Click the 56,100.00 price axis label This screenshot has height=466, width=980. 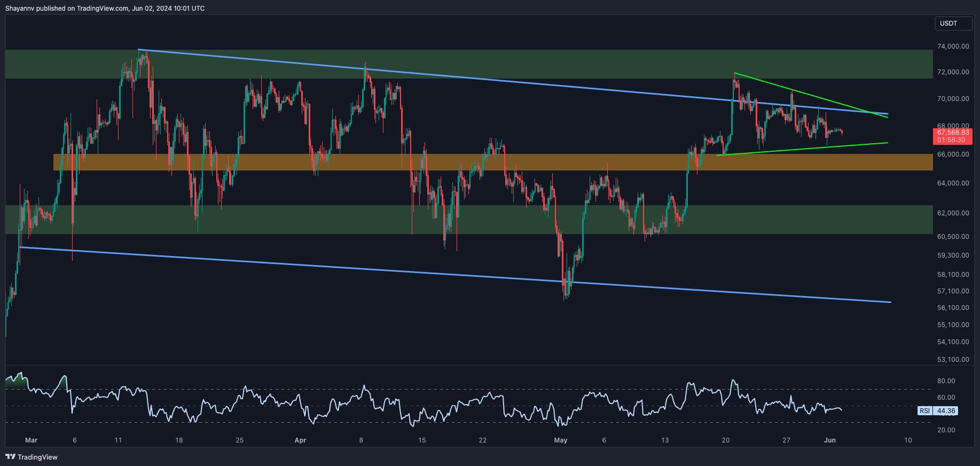click(954, 308)
